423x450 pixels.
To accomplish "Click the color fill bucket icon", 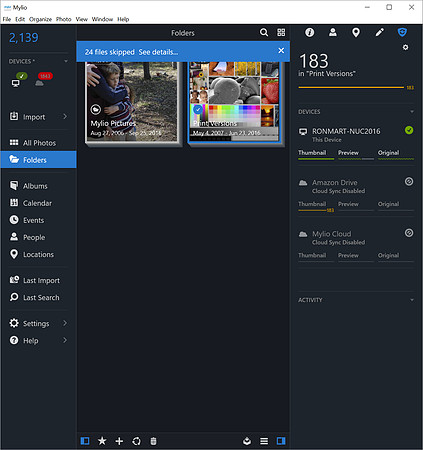I will (x=247, y=441).
